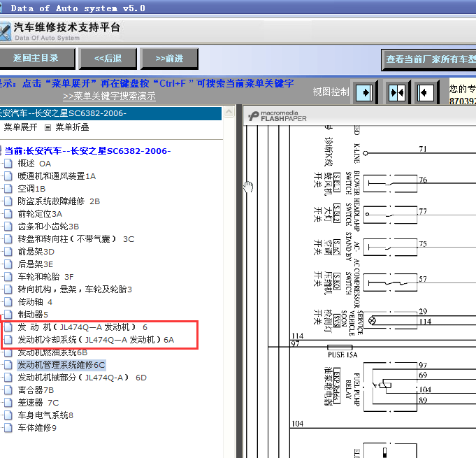476x458 pixels.
Task: Click the document icon beside 差速器 7C
Action: [8, 403]
